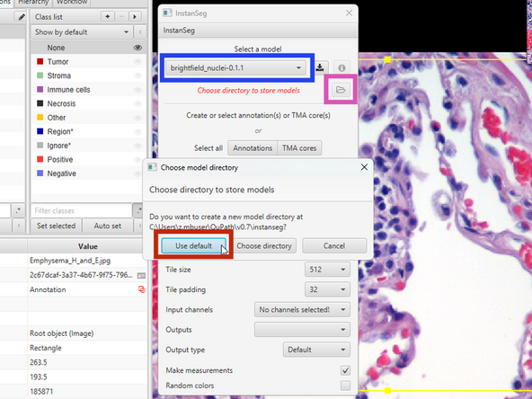Click the Value column header

pos(87,246)
